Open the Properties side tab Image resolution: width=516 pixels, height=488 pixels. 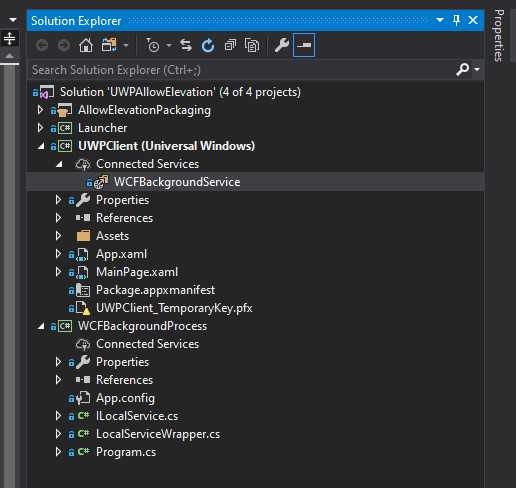(x=499, y=35)
